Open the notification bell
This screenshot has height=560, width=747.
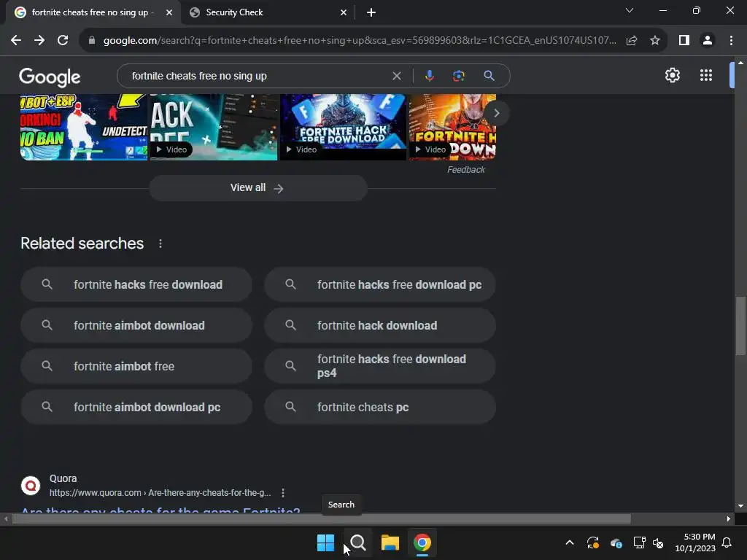pyautogui.click(x=727, y=542)
